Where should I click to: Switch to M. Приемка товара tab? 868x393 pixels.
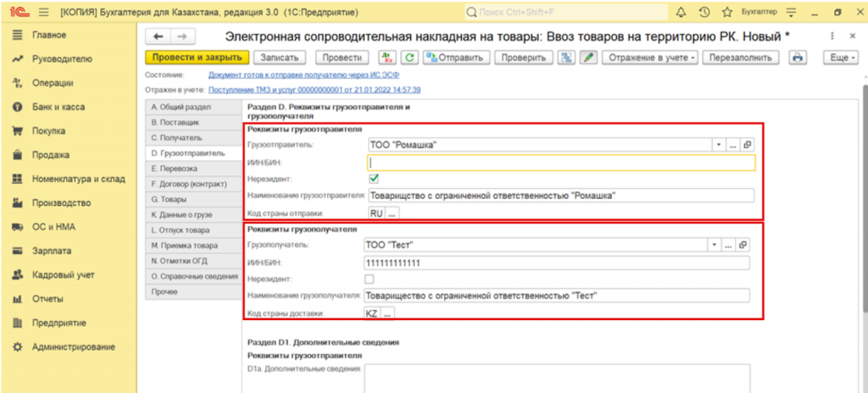tap(194, 246)
